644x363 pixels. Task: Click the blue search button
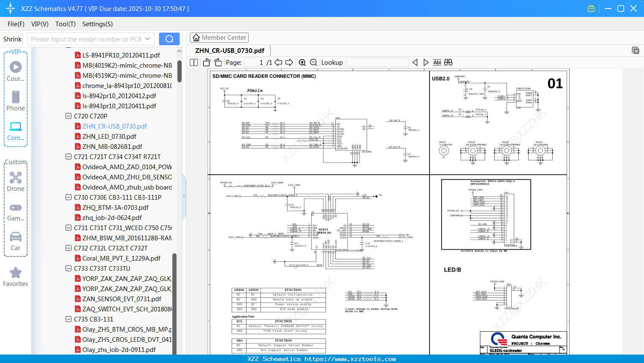[x=169, y=39]
